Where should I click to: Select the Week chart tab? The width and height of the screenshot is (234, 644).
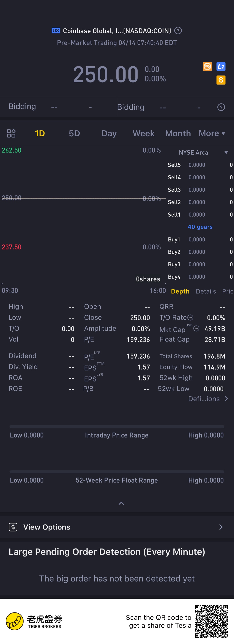click(x=143, y=133)
